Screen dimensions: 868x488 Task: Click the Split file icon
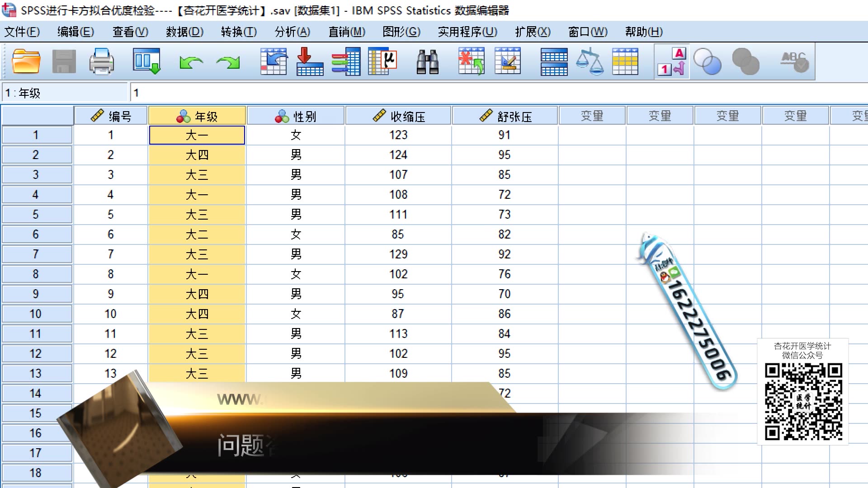554,61
